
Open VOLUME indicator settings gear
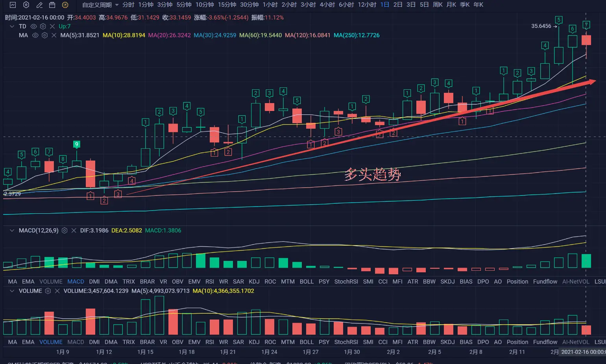tap(48, 291)
